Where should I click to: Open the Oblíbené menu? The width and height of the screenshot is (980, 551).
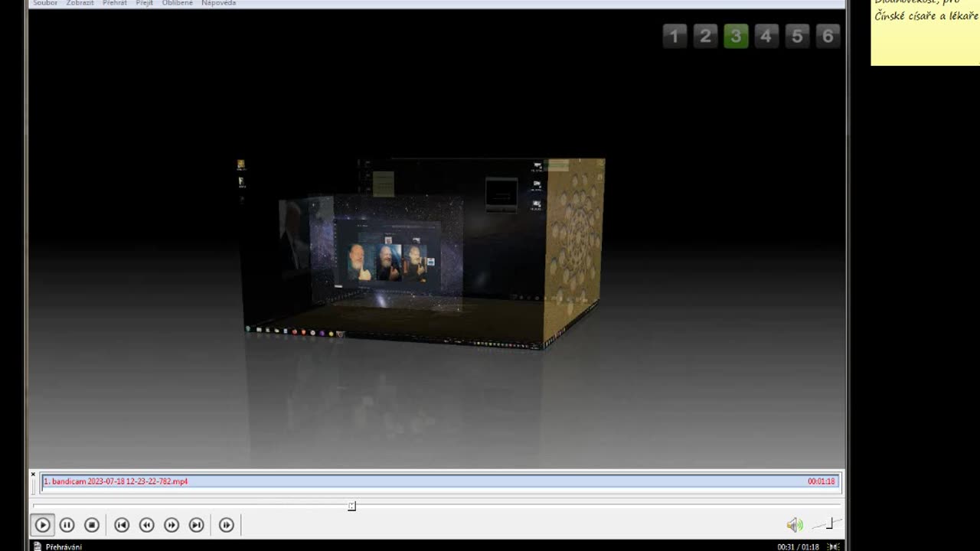tap(178, 3)
